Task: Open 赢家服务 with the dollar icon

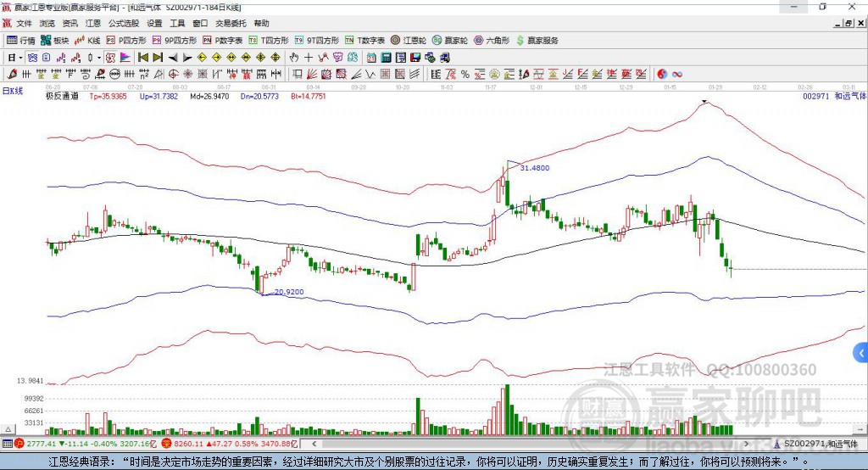Action: click(537, 41)
